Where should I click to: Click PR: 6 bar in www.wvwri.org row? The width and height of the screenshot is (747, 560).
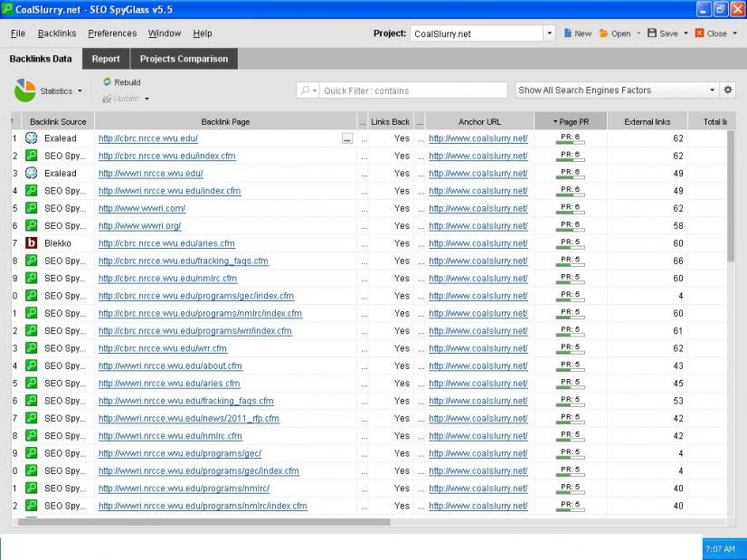[571, 225]
